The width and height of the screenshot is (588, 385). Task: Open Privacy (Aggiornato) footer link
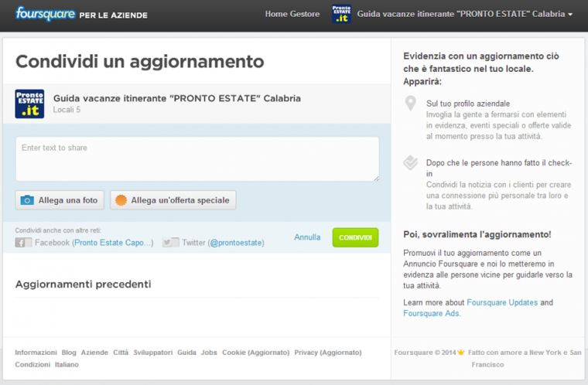coord(328,353)
